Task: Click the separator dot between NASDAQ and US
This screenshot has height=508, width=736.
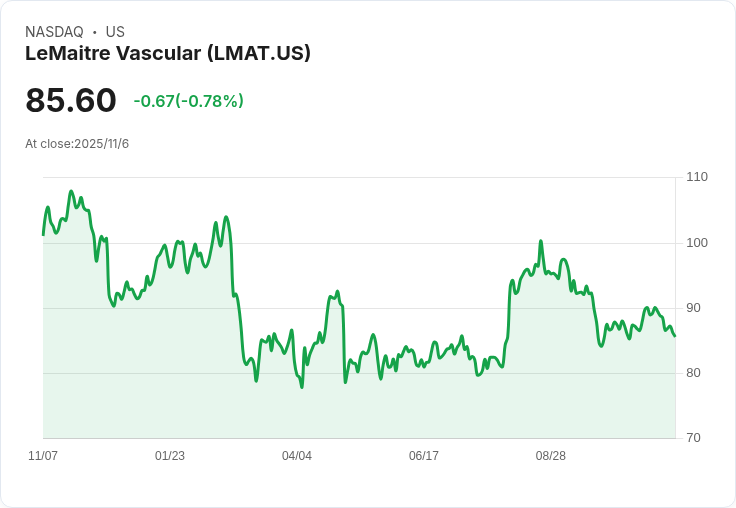Action: click(94, 32)
